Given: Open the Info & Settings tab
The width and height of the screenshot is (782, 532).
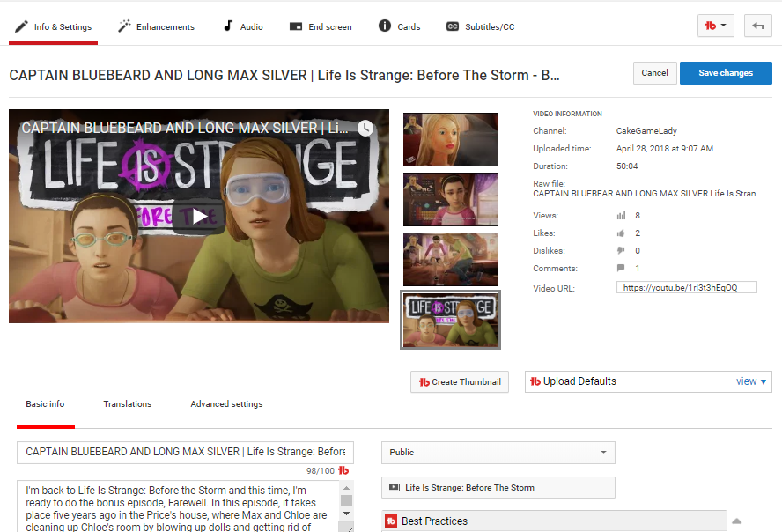Looking at the screenshot, I should coord(53,27).
